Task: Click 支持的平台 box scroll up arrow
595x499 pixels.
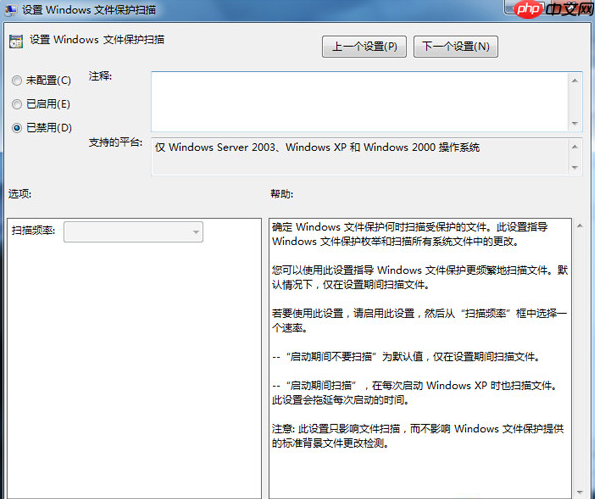Action: [x=575, y=146]
